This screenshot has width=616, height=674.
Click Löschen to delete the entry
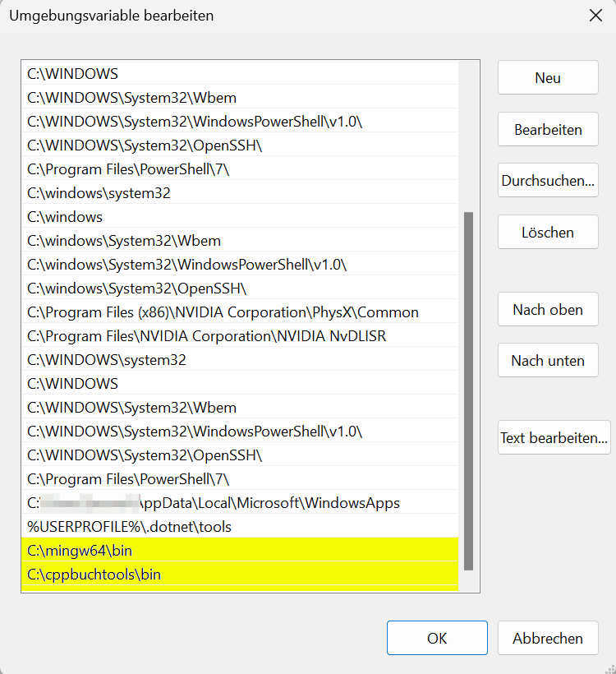547,233
